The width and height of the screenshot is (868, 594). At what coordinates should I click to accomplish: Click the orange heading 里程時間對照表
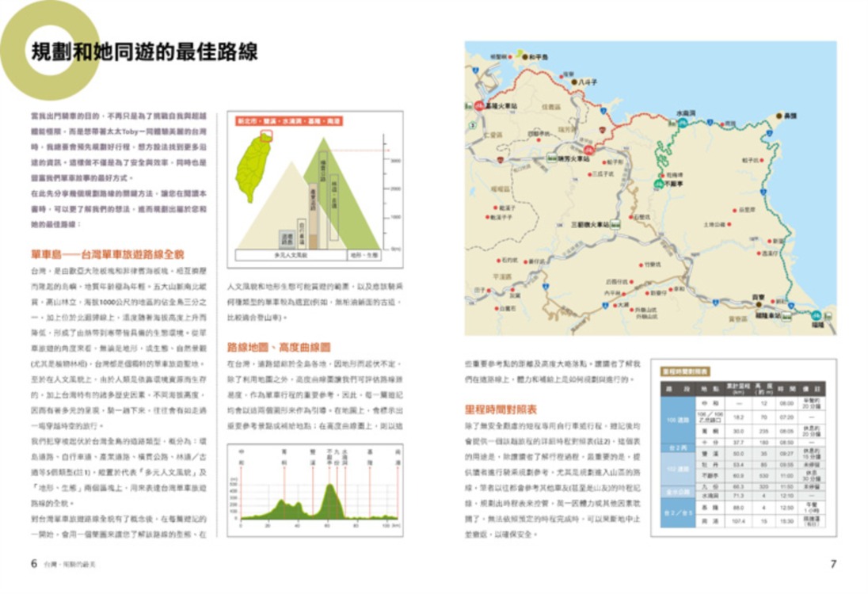(x=500, y=409)
